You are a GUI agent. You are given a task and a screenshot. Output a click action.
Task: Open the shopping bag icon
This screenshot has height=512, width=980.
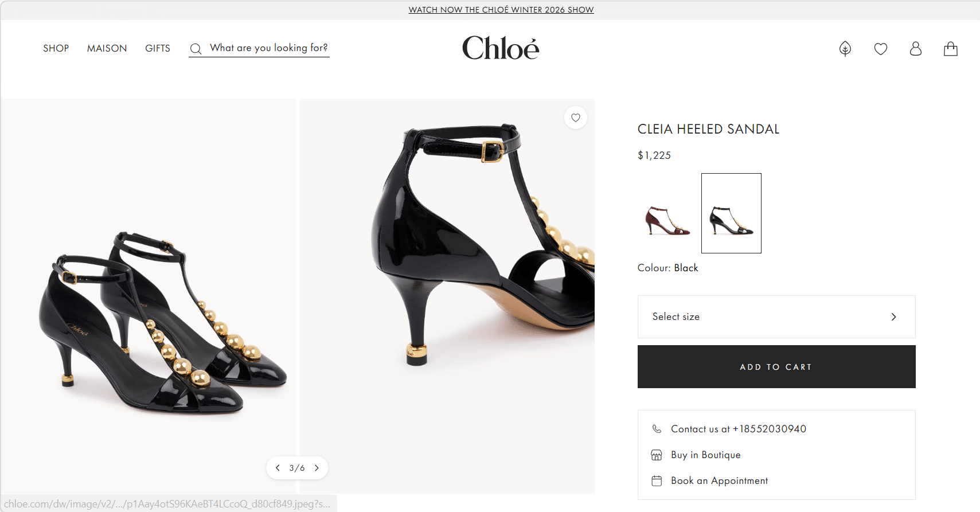(950, 49)
